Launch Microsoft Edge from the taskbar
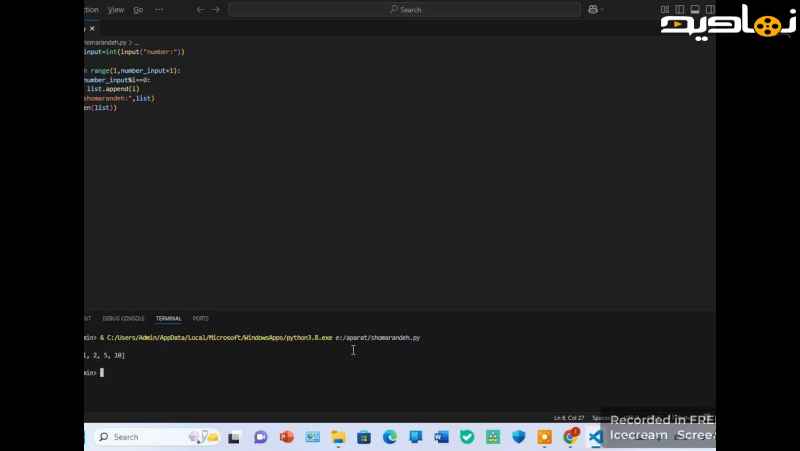The image size is (800, 451). (390, 437)
